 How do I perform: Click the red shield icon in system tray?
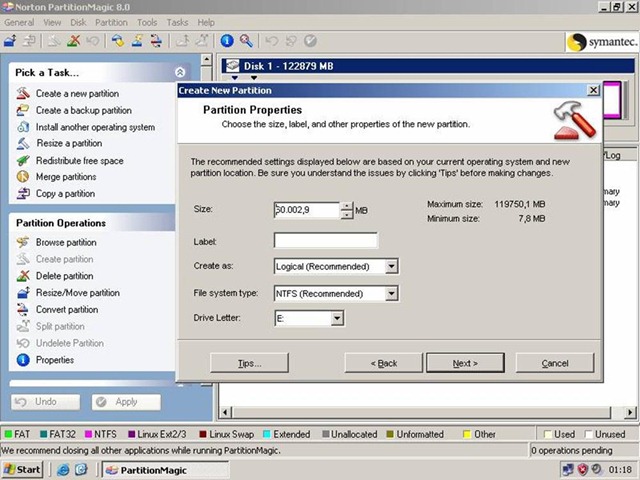(582, 470)
